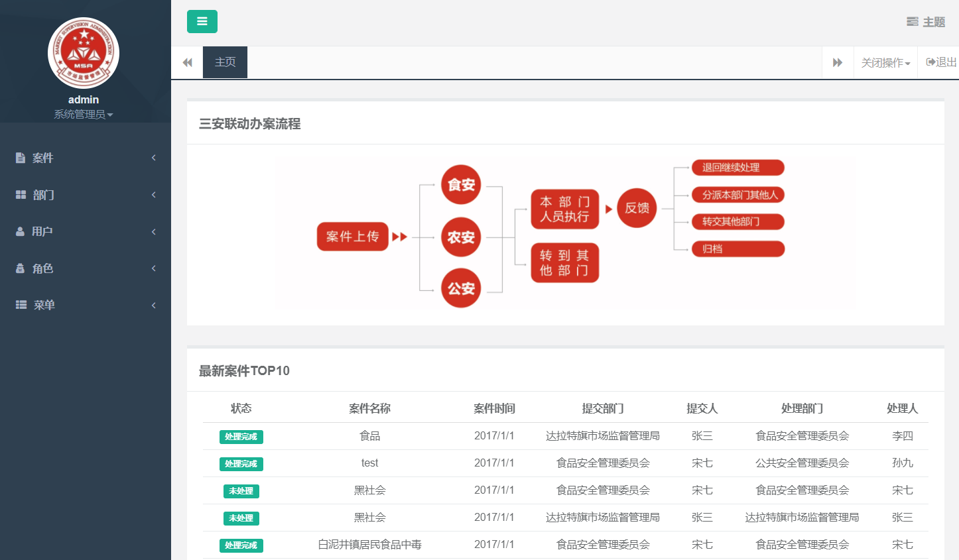
Task: Click the person icon beside 用户
Action: pos(21,231)
